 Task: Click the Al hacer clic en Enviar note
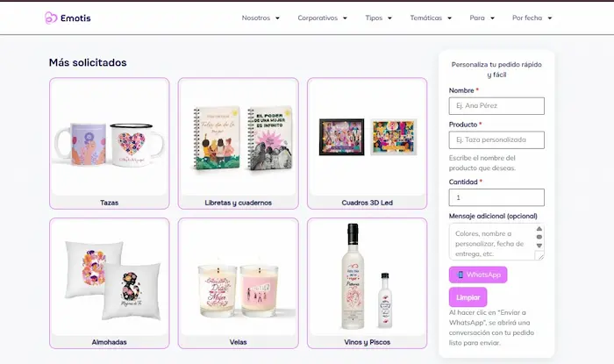(491, 328)
